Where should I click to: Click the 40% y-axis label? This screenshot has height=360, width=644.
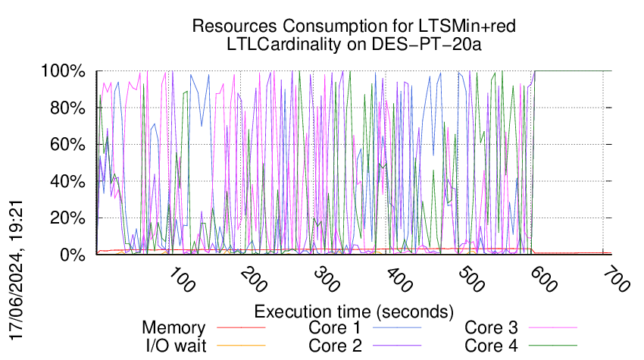pyautogui.click(x=67, y=181)
